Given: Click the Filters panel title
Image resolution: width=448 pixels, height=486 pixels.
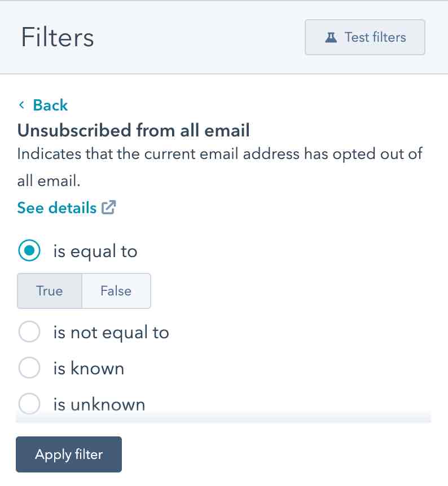Looking at the screenshot, I should [56, 37].
